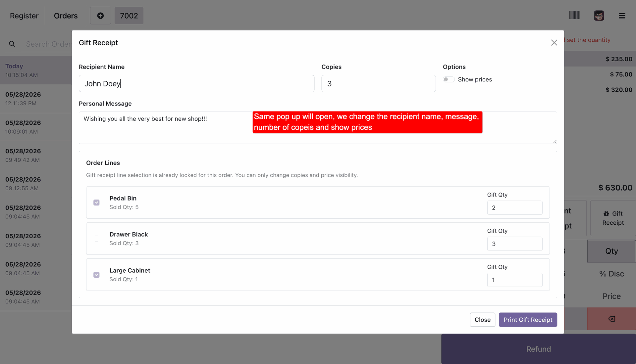
Task: Click the new order plus icon
Action: click(100, 16)
